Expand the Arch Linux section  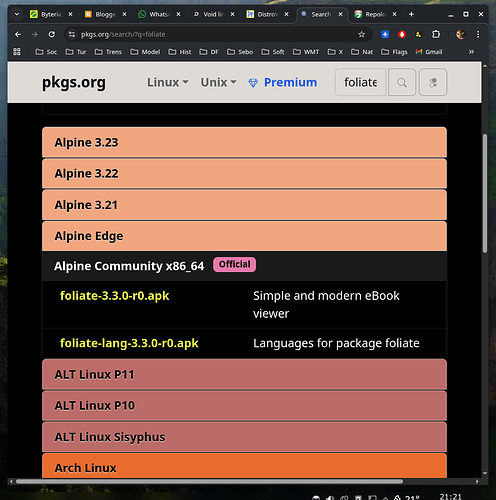point(244,467)
